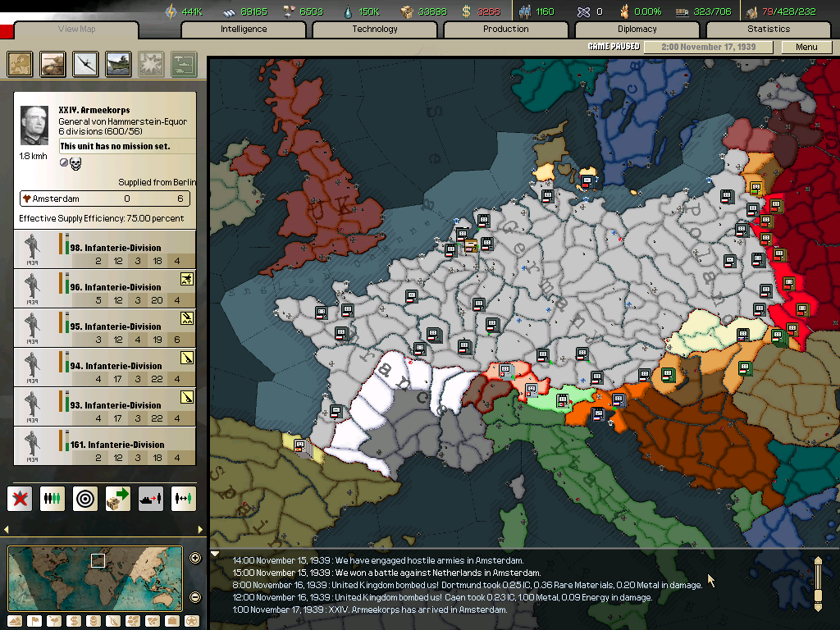This screenshot has height=630, width=840.
Task: Click the Menu button
Action: coord(806,47)
